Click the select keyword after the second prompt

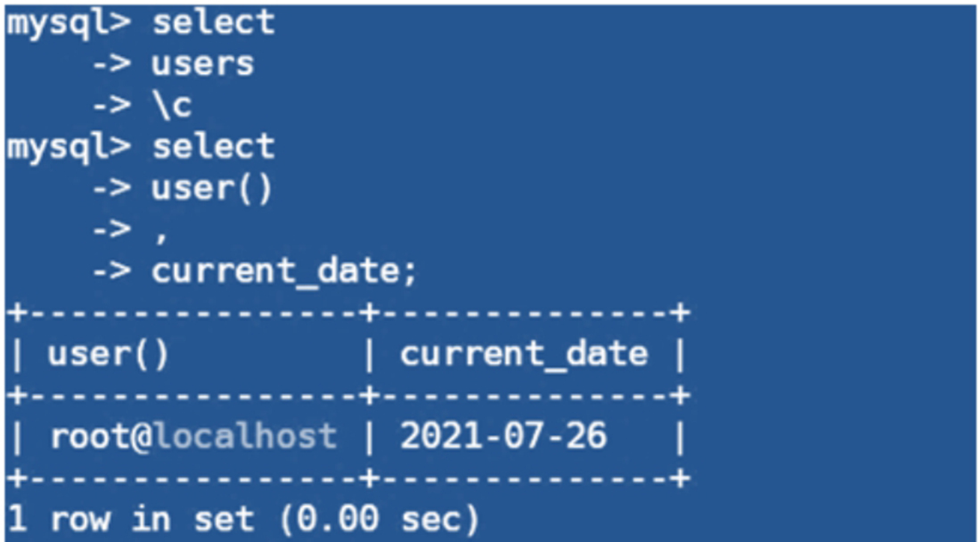pyautogui.click(x=213, y=146)
